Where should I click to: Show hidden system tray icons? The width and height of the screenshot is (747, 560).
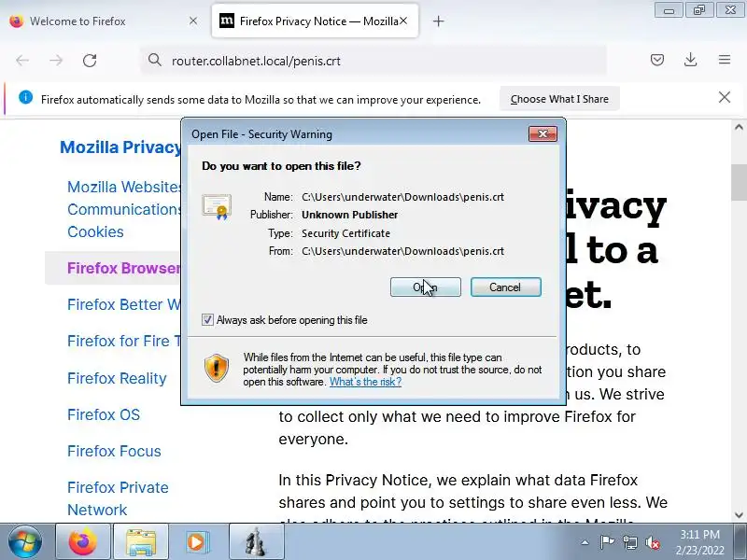[x=585, y=542]
